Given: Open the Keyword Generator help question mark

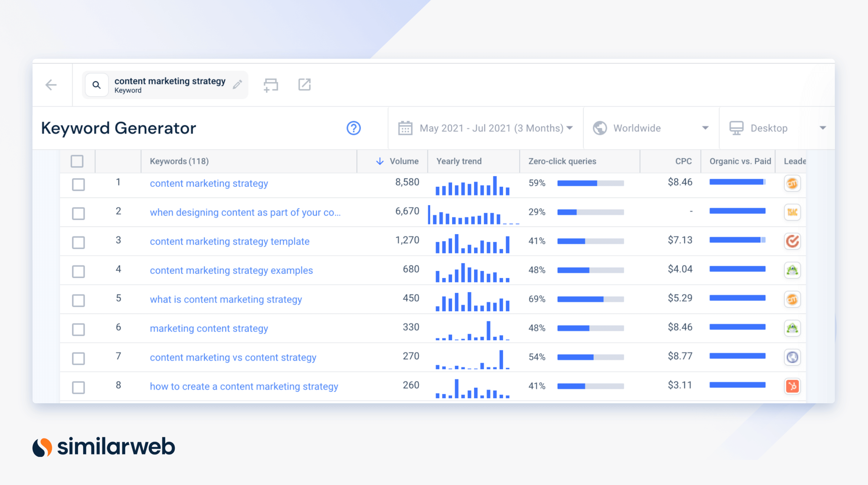Looking at the screenshot, I should (x=353, y=128).
